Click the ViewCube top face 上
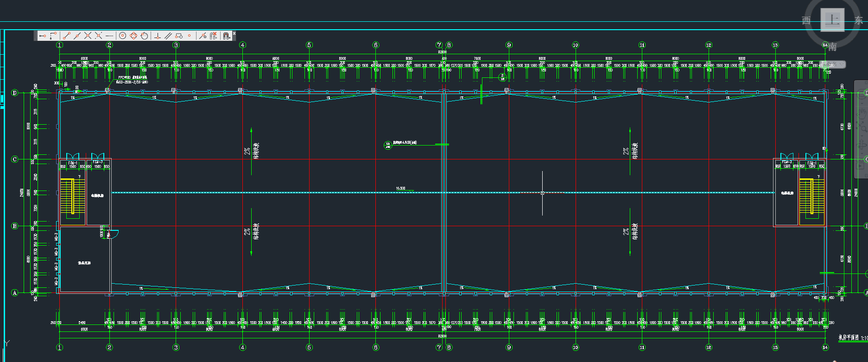Viewport: 868px width, 362px height. coord(833,20)
